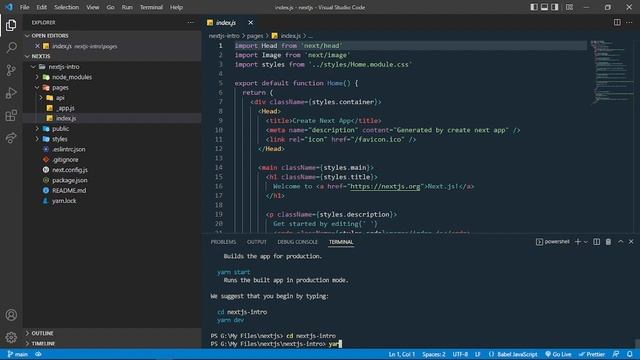Screen dimensions: 640x360
Task: Click Explorer views and more actions ellipsis
Action: [191, 22]
